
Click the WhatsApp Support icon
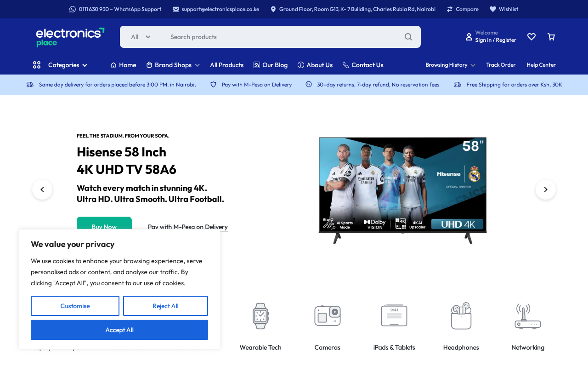(x=73, y=9)
